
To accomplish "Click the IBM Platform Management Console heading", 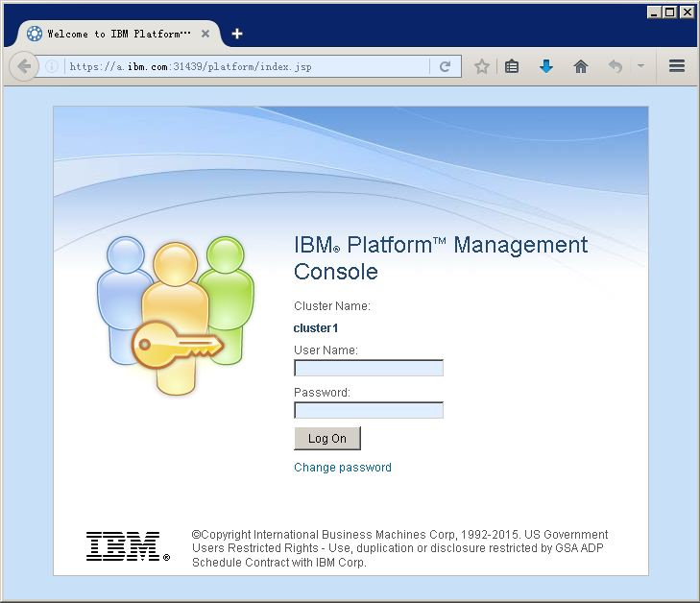I will (441, 258).
